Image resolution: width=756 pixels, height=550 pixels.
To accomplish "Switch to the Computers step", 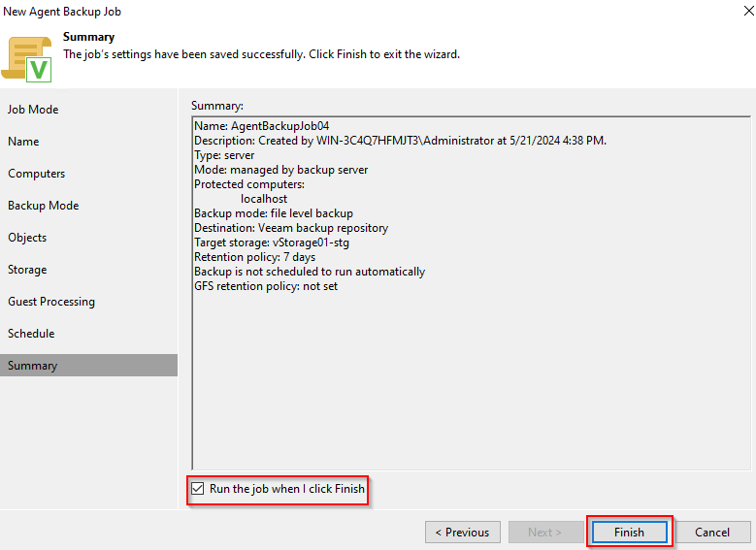I will [x=37, y=174].
